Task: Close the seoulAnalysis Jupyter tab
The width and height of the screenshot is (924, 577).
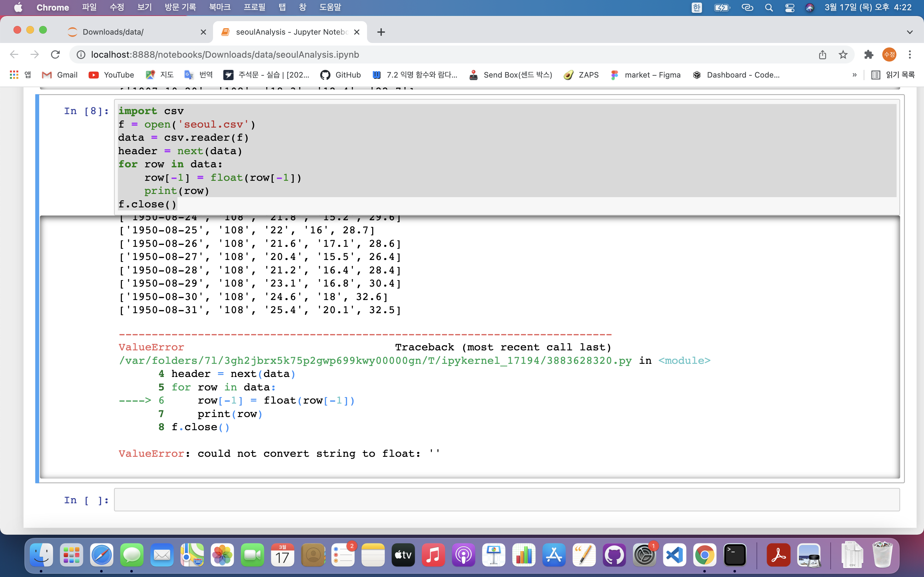Action: (357, 32)
